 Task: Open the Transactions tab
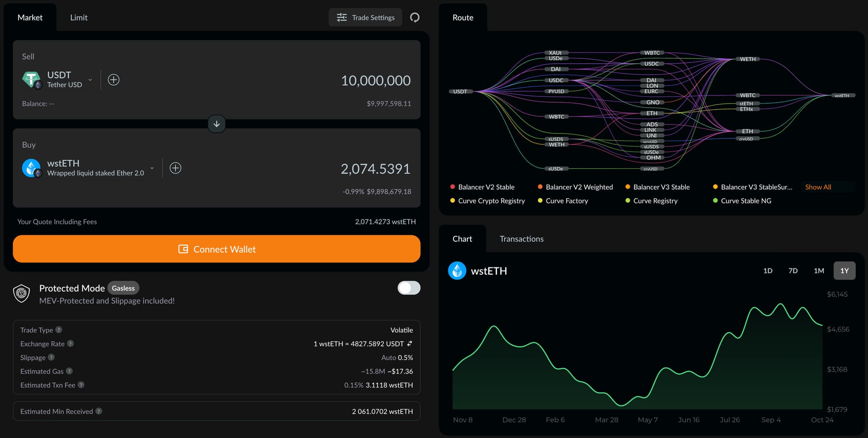[522, 239]
